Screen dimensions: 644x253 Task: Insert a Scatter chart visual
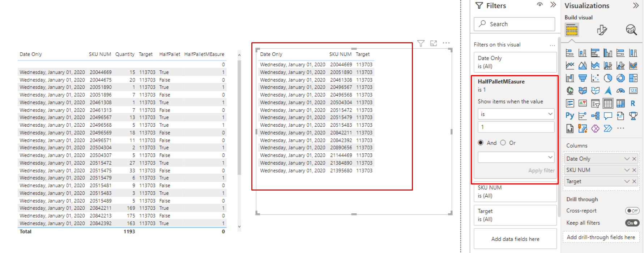tap(595, 78)
